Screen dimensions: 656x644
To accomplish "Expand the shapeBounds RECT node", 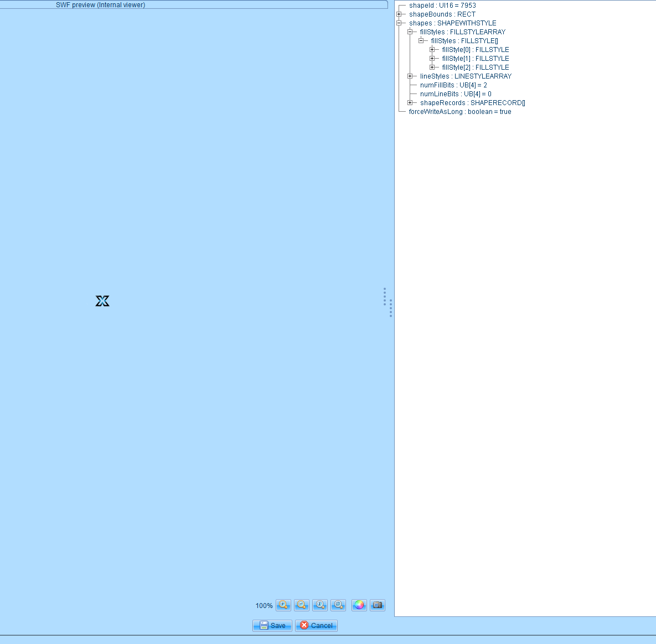I will tap(399, 14).
